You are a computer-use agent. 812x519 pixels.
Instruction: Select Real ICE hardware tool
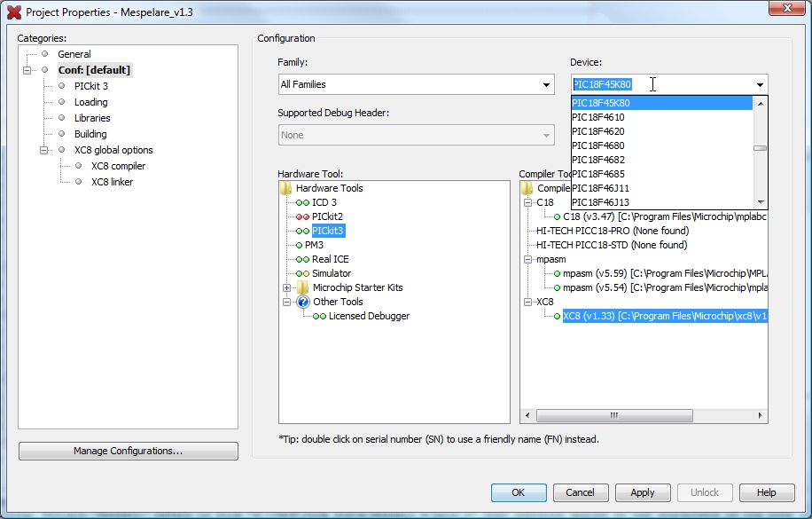[x=330, y=259]
